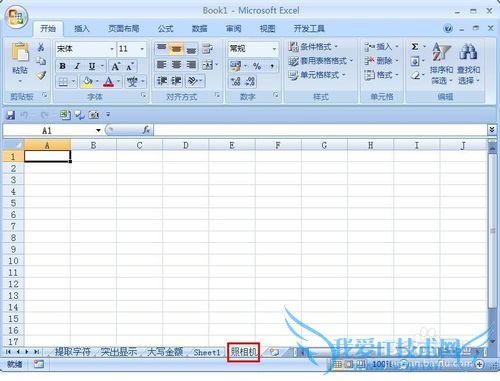Click 删除 in the cells group

pyautogui.click(x=381, y=61)
